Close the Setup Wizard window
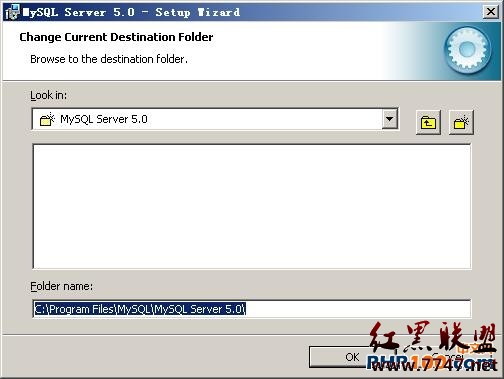The image size is (504, 379). pyautogui.click(x=491, y=12)
